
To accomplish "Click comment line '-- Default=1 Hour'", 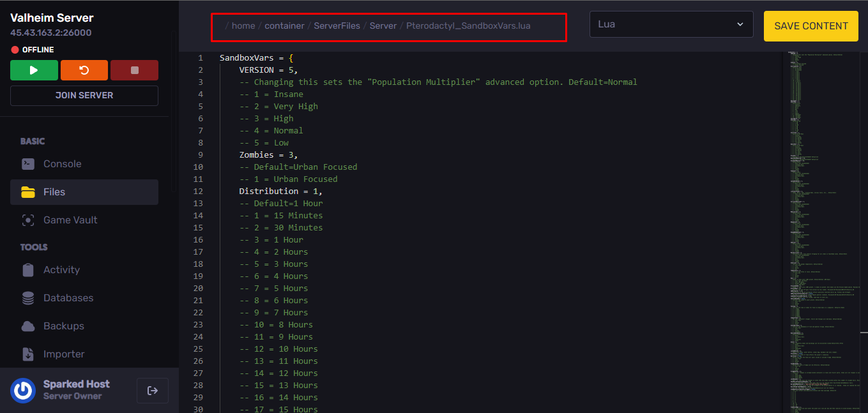I will pos(281,204).
